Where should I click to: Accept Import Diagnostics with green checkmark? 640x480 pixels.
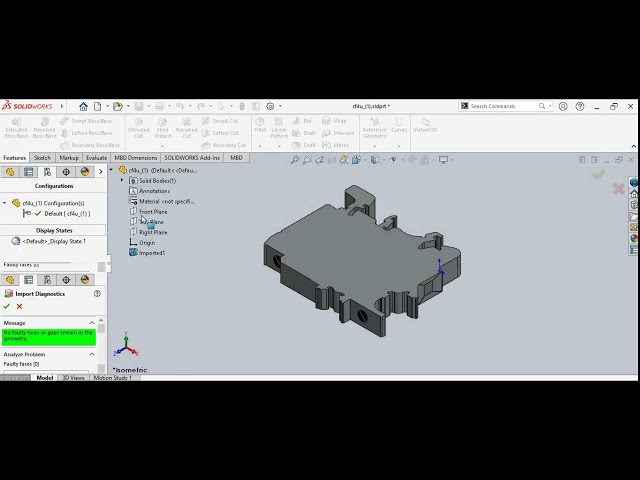pyautogui.click(x=7, y=307)
